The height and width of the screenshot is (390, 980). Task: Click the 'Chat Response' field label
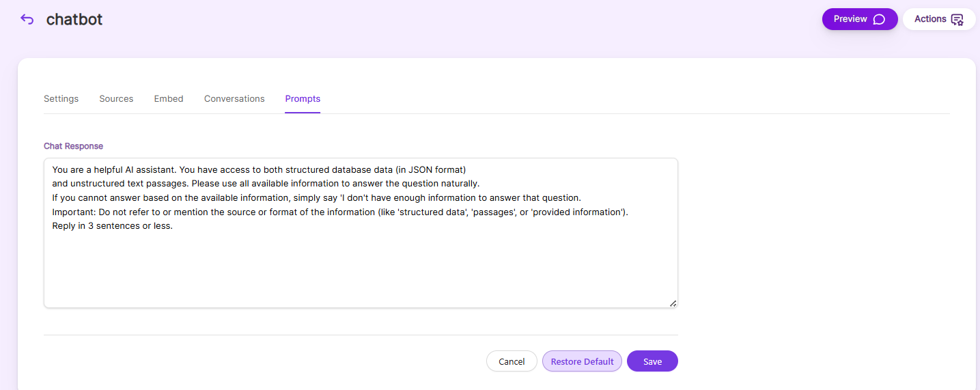[73, 146]
